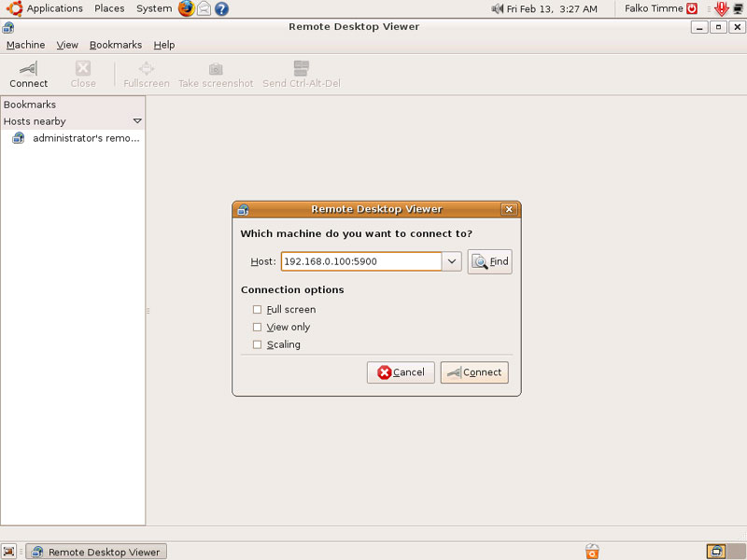This screenshot has height=560, width=747.
Task: Click the red power icon beside Falko Timme
Action: 692,8
